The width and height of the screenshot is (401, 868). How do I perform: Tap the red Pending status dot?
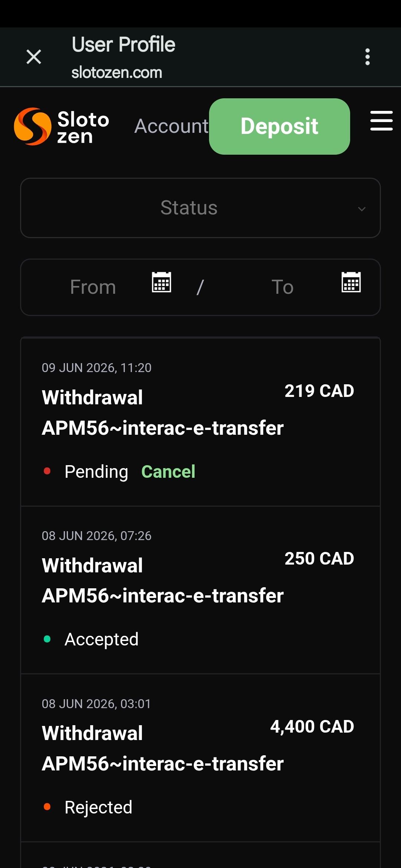coord(47,471)
